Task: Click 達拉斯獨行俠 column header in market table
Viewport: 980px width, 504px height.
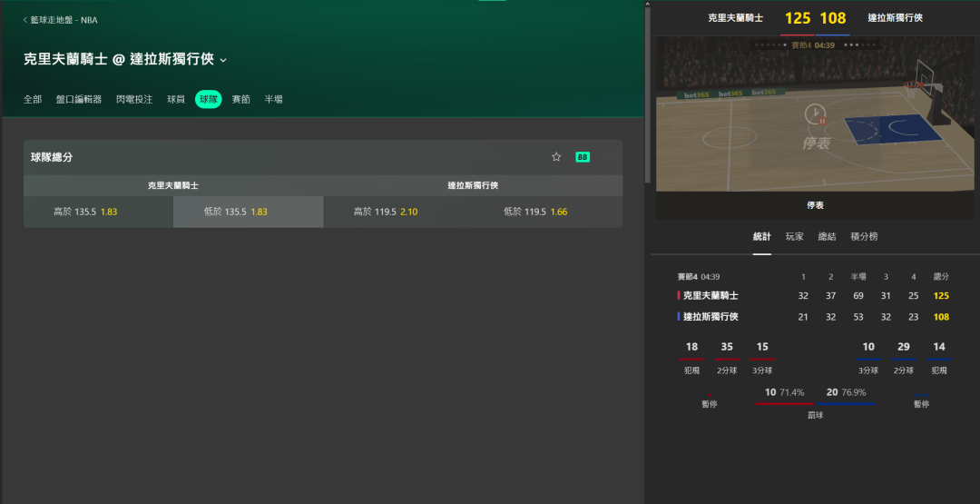Action: [473, 186]
